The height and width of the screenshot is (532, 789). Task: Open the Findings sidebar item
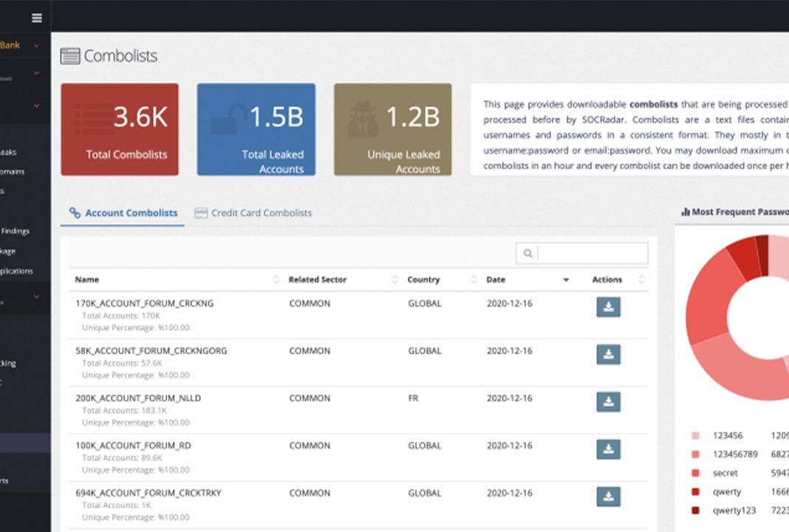(x=15, y=231)
